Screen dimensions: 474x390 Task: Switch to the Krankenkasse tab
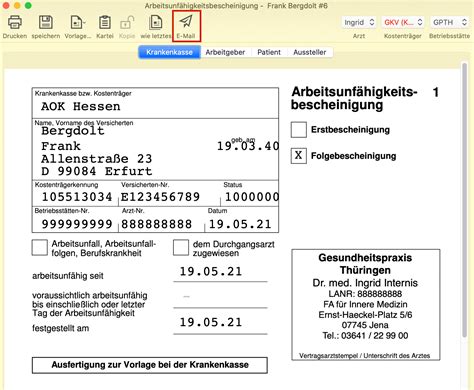click(169, 52)
